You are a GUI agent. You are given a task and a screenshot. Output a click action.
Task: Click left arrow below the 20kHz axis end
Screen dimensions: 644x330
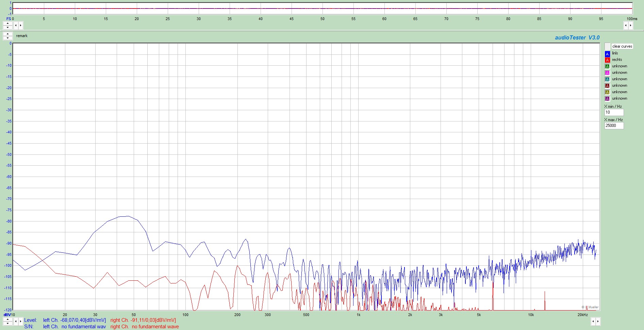click(x=593, y=321)
